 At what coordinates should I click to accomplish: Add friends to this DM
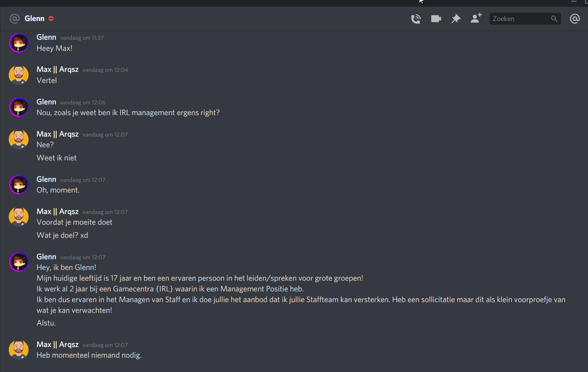tap(476, 18)
